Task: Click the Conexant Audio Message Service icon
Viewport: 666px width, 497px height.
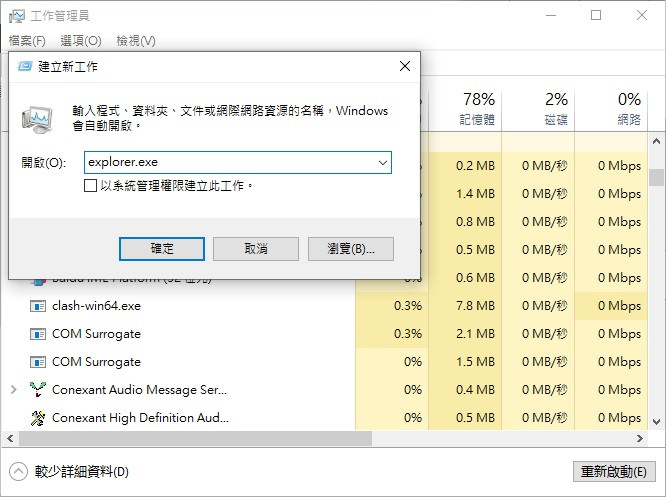Action: point(38,390)
